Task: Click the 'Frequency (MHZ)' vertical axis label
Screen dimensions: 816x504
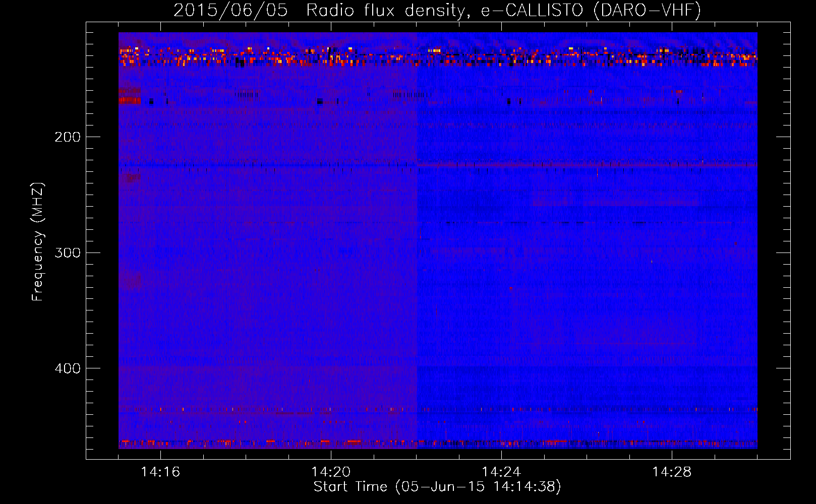Action: pyautogui.click(x=38, y=242)
